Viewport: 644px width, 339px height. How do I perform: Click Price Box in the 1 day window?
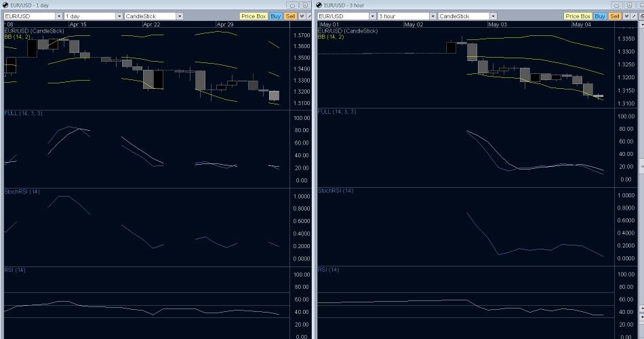coord(254,16)
